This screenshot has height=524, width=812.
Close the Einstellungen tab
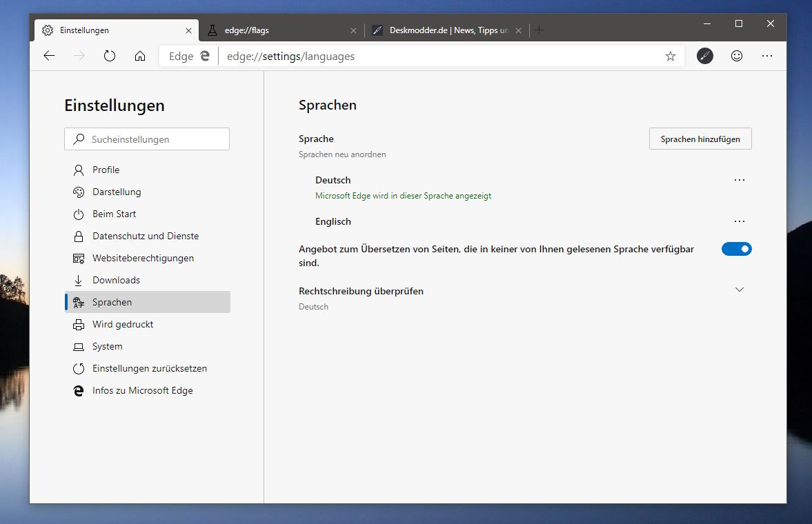point(188,30)
